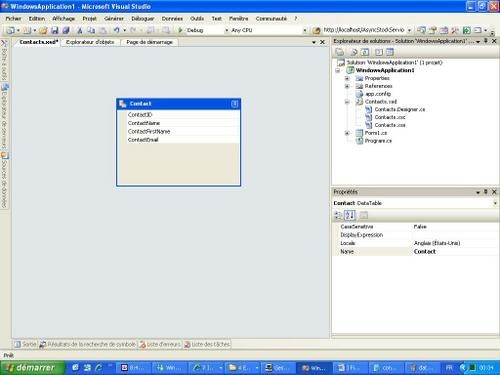Image resolution: width=500 pixels, height=375 pixels.
Task: Click Show All Files icon in Solution Explorer
Action: pyautogui.click(x=353, y=52)
